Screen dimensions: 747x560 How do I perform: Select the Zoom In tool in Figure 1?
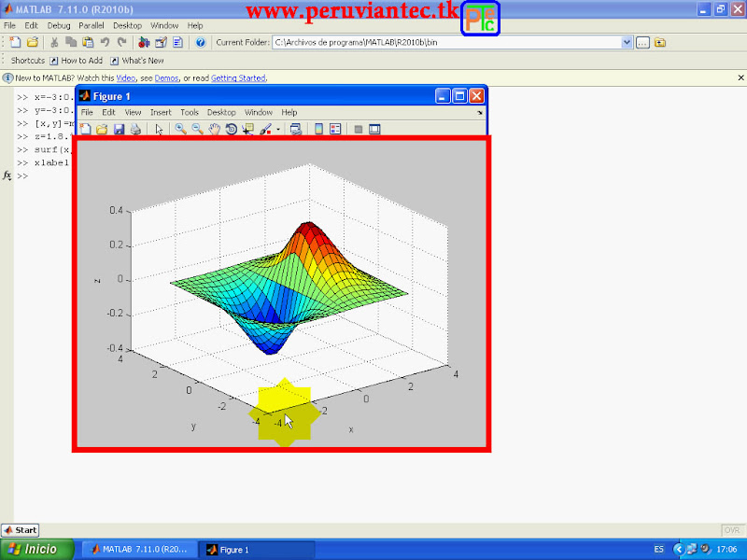(180, 129)
